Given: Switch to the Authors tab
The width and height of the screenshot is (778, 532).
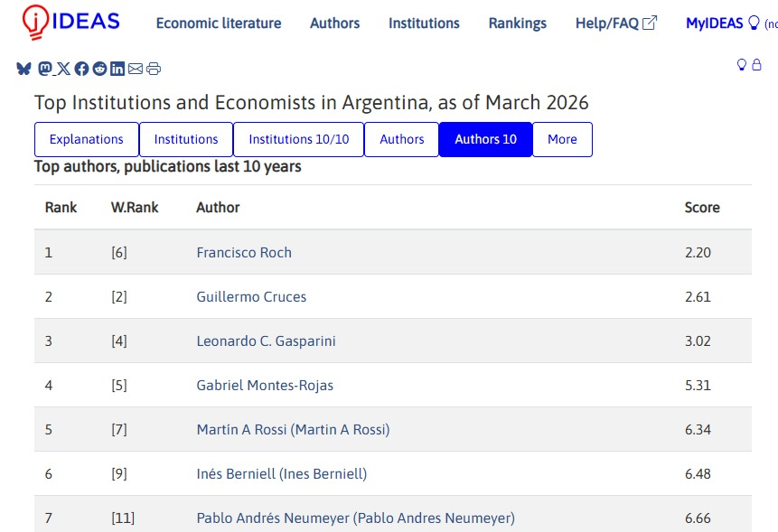Looking at the screenshot, I should (402, 139).
